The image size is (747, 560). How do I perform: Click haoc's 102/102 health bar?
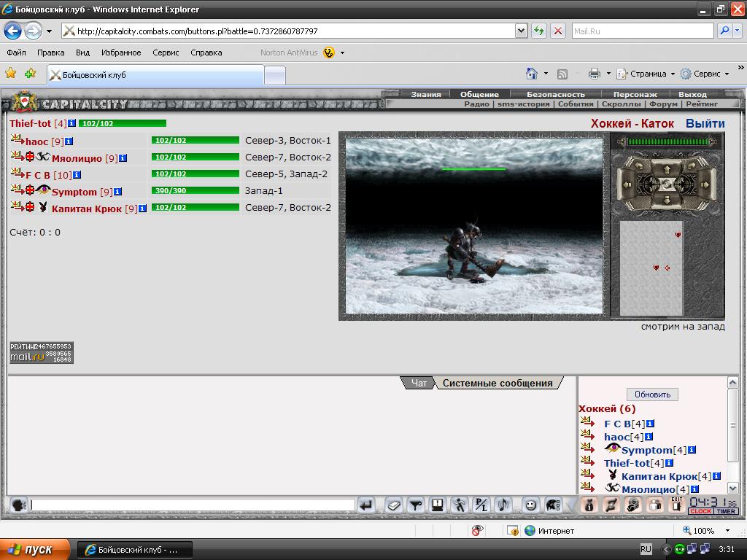click(196, 140)
